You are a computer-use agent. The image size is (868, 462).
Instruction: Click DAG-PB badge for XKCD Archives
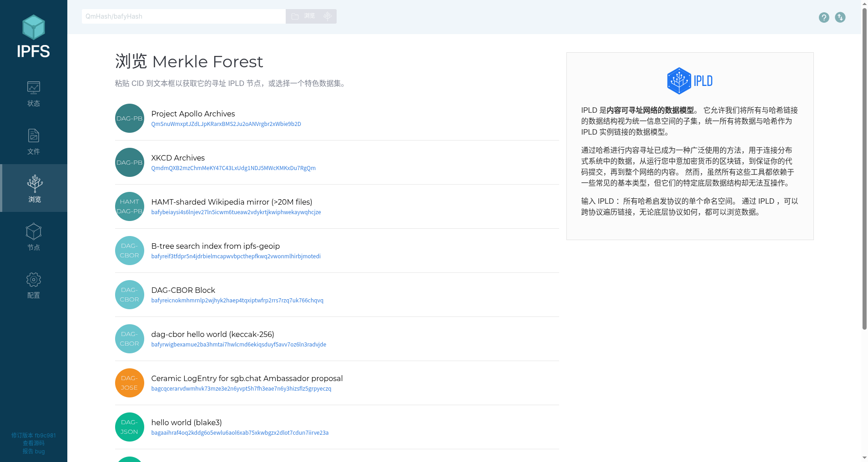point(130,162)
